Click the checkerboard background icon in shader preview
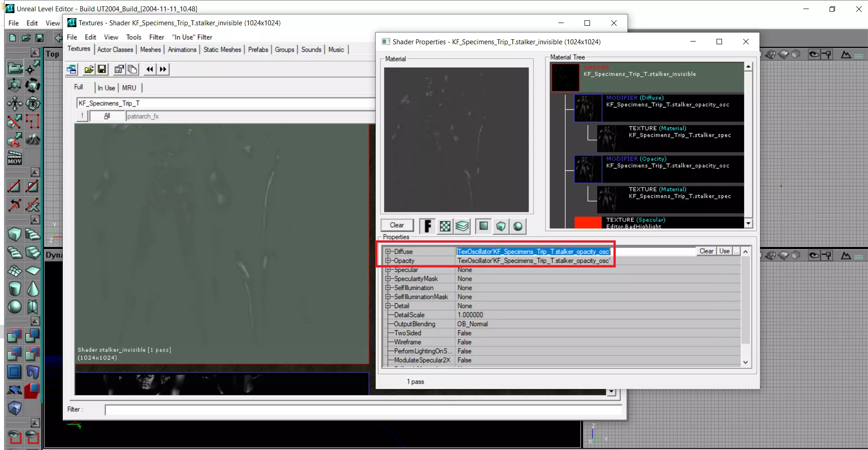 445,226
